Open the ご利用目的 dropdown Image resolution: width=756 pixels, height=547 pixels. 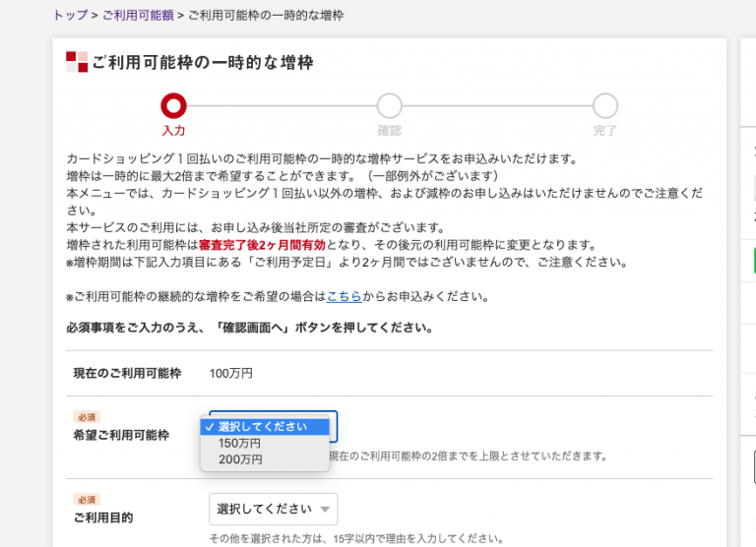[x=273, y=509]
